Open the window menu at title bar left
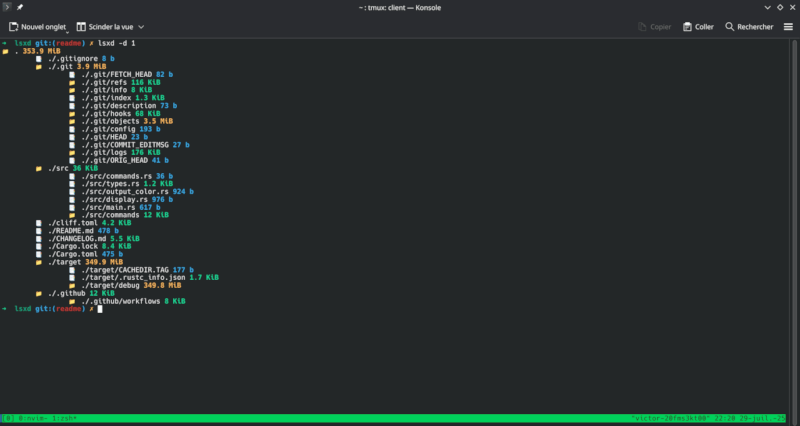 click(x=6, y=7)
